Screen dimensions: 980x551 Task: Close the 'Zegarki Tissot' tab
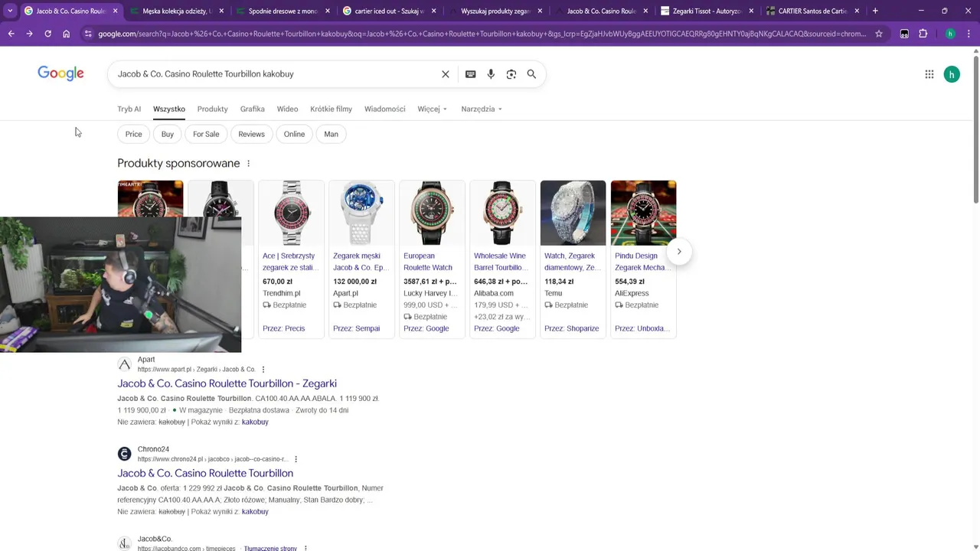751,11
